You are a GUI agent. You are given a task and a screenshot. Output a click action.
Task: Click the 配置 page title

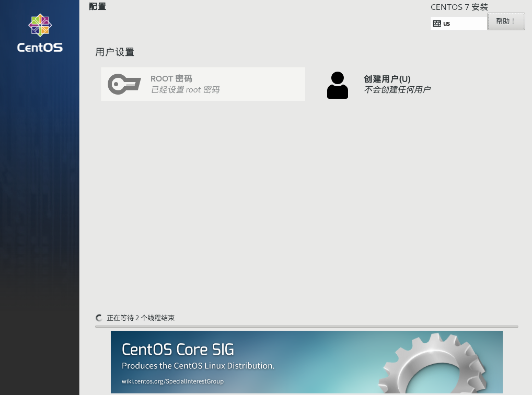coord(97,6)
